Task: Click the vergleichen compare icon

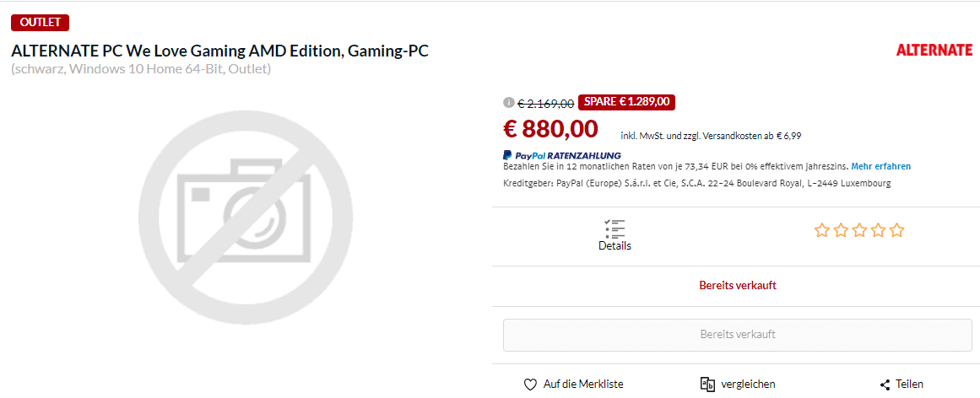Action: [707, 384]
